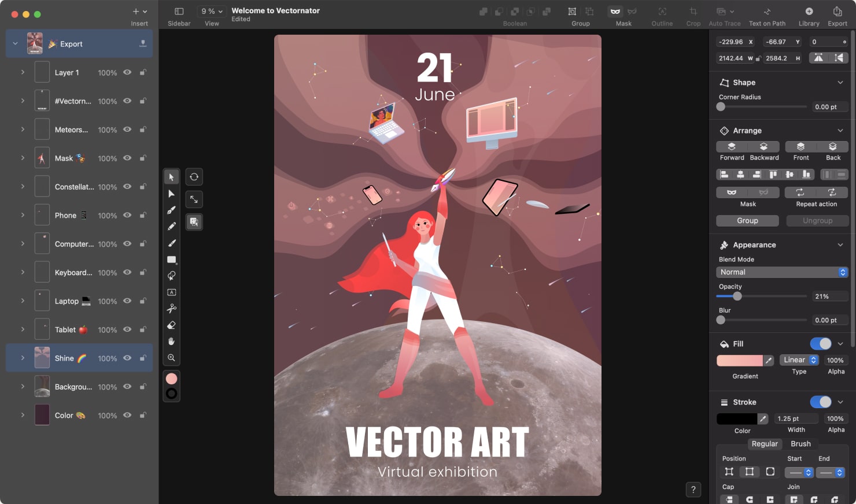Select the Scissors tool
856x504 pixels.
point(171,309)
